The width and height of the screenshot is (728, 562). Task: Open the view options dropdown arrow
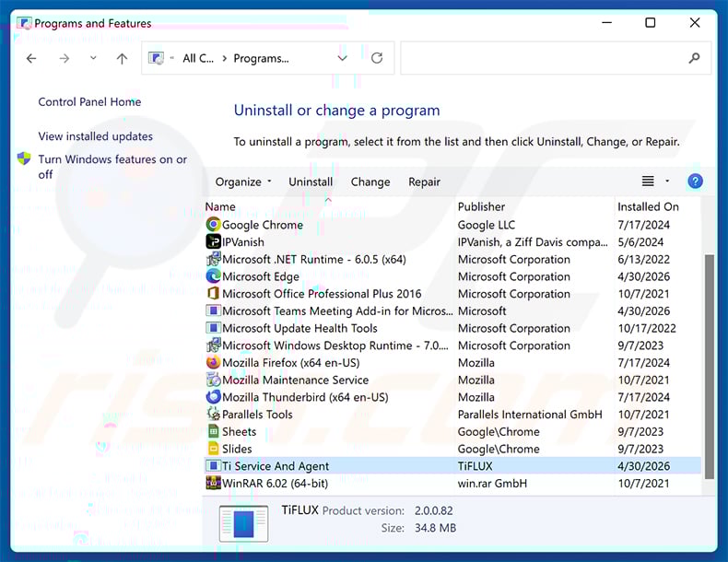pos(667,181)
